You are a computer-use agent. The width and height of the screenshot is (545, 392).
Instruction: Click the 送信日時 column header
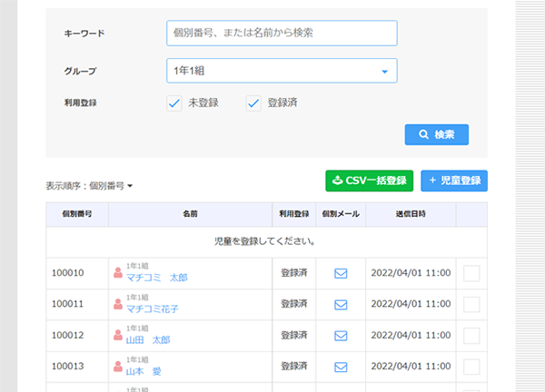tap(411, 214)
